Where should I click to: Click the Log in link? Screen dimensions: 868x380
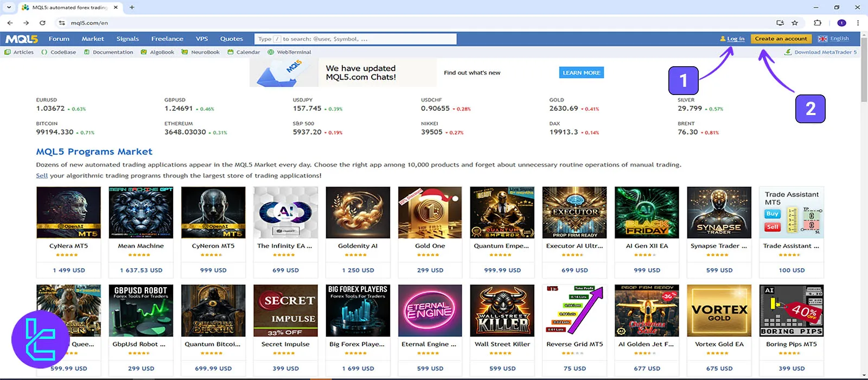736,39
